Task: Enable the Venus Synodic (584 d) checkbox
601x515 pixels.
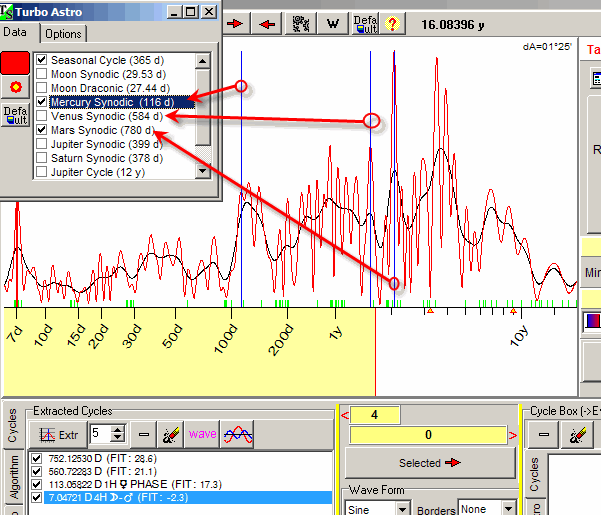Action: [41, 116]
